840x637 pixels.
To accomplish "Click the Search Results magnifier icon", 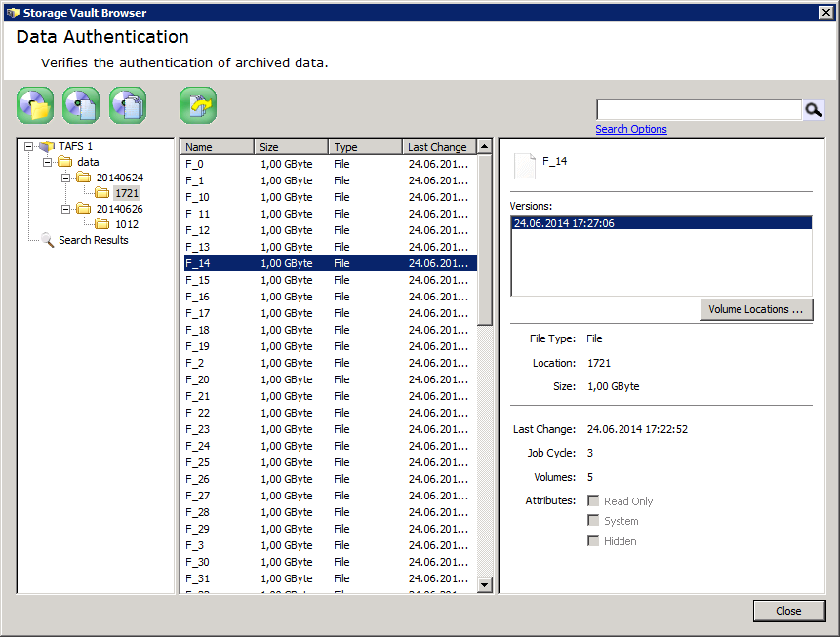I will tap(47, 240).
